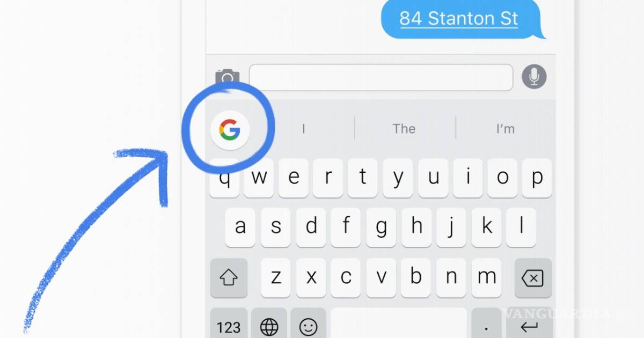
Task: Select the "The" word suggestion
Action: [x=404, y=129]
